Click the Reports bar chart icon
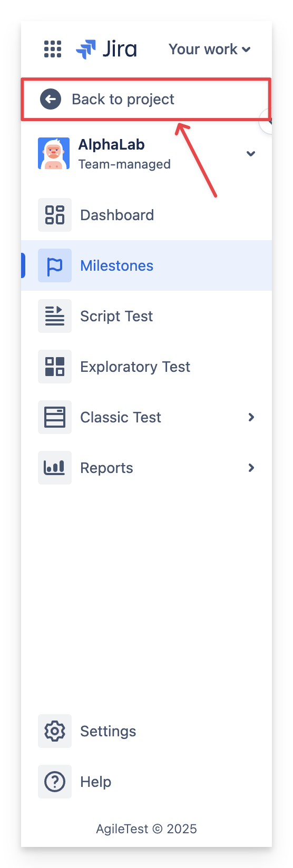This screenshot has height=868, width=293. [x=55, y=468]
